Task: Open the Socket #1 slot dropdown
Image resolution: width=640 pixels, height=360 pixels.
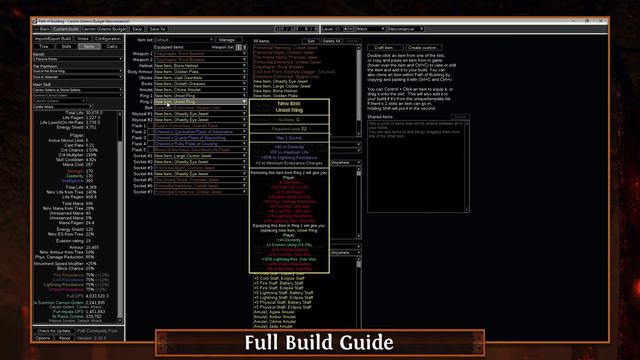Action: [200, 156]
